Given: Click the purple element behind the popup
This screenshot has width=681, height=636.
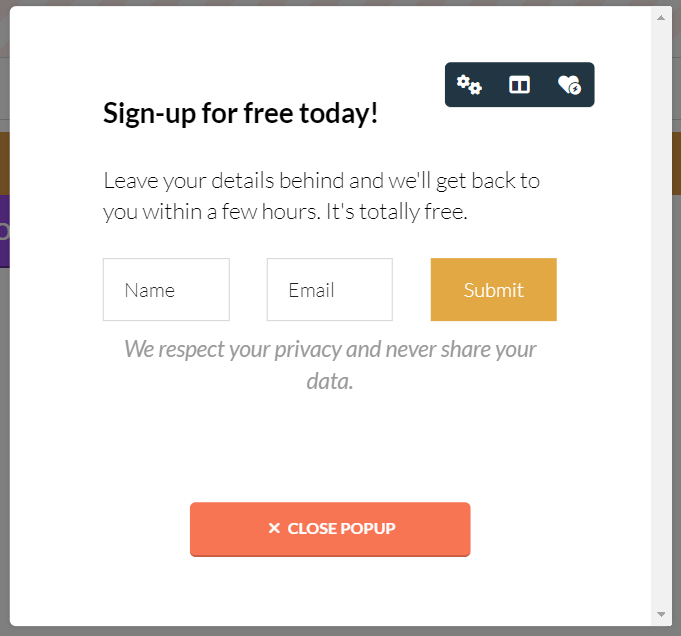Looking at the screenshot, I should 4,231.
